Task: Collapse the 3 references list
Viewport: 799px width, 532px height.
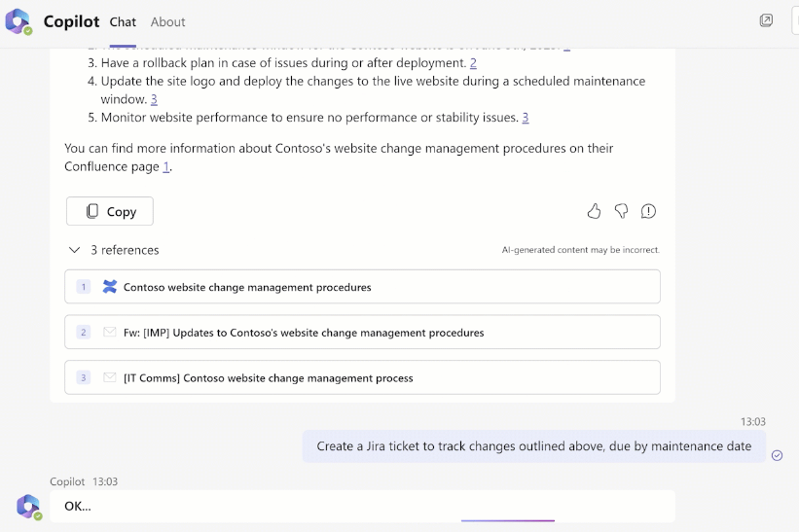Action: coord(74,250)
